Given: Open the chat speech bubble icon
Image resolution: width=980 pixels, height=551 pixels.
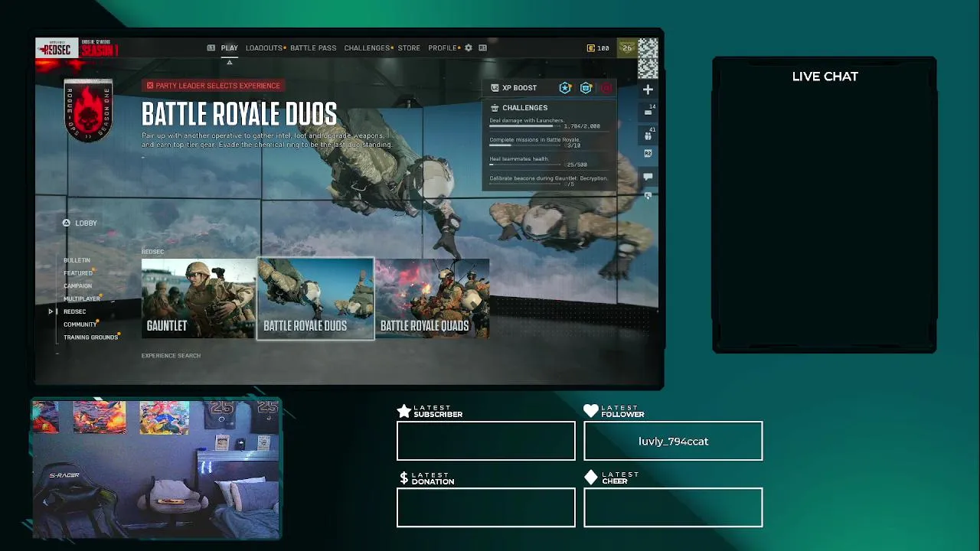Looking at the screenshot, I should tap(648, 177).
